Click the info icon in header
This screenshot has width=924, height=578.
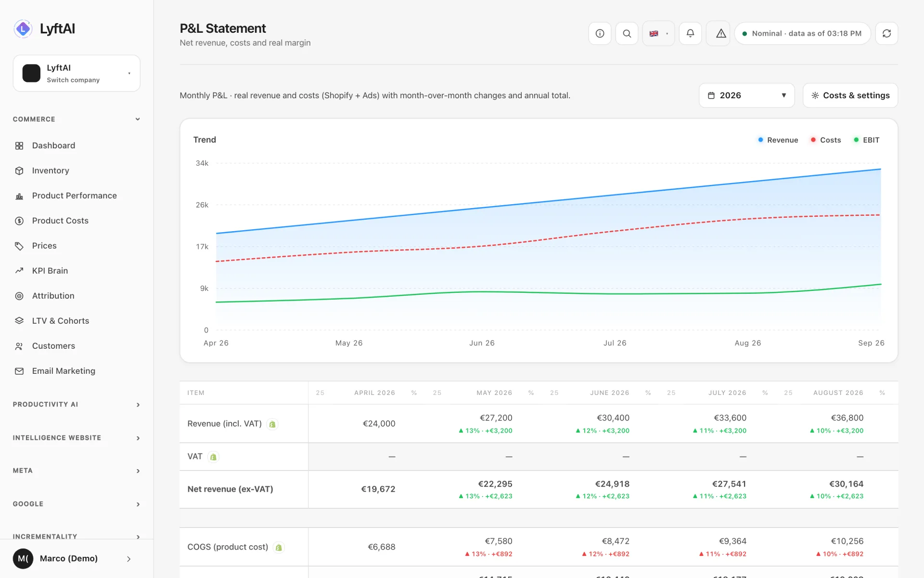600,33
